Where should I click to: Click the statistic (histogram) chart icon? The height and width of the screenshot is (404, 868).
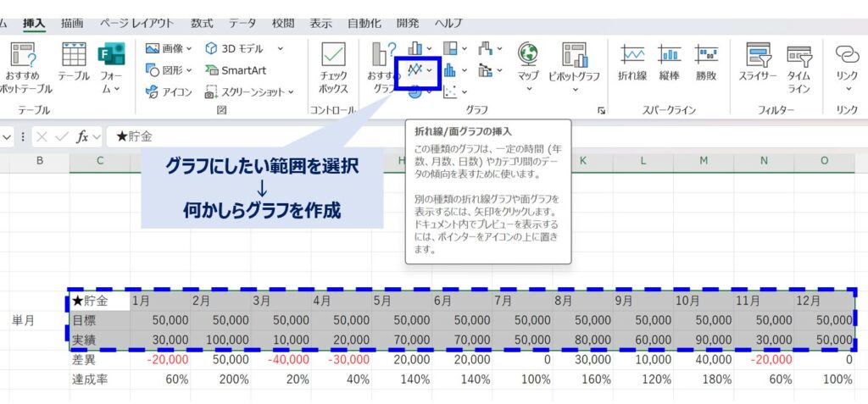(x=450, y=70)
